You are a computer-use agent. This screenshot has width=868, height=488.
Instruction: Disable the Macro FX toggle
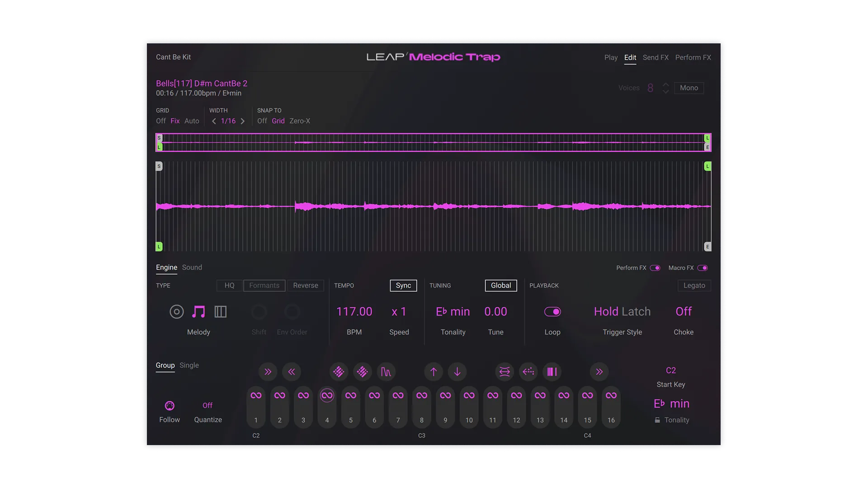(703, 267)
